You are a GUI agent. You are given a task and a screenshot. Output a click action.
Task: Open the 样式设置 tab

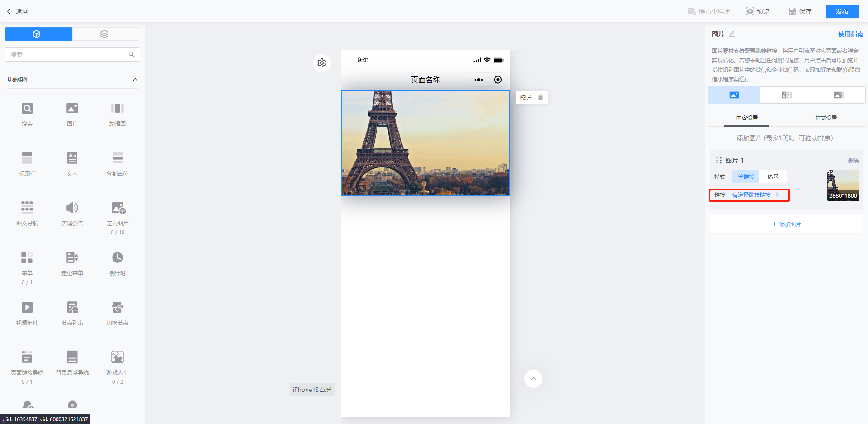point(826,118)
